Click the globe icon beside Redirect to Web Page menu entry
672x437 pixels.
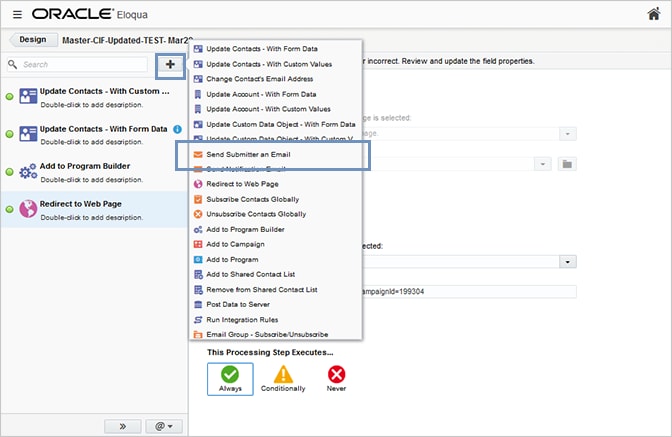[x=198, y=184]
